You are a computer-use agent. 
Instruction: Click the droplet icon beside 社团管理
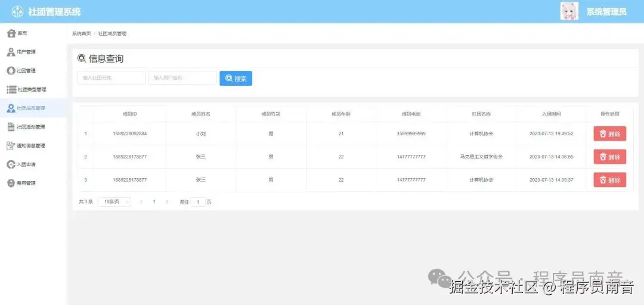pyautogui.click(x=11, y=71)
